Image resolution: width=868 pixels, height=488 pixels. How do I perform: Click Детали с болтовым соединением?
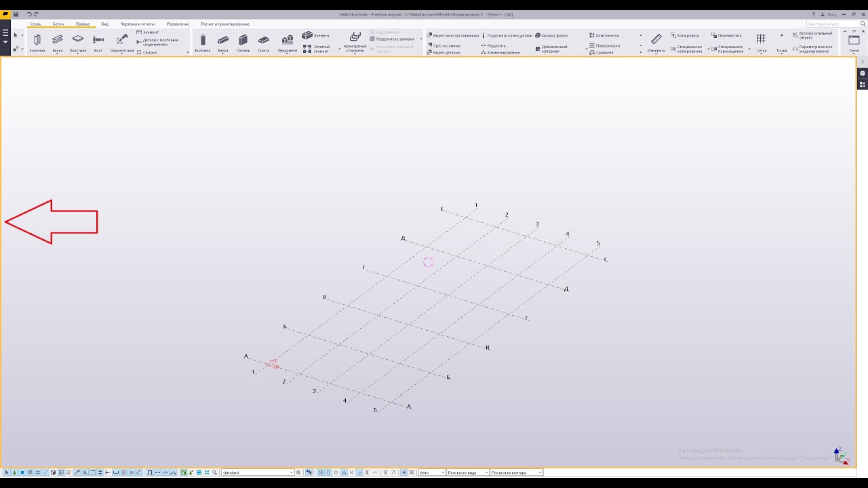tap(158, 42)
